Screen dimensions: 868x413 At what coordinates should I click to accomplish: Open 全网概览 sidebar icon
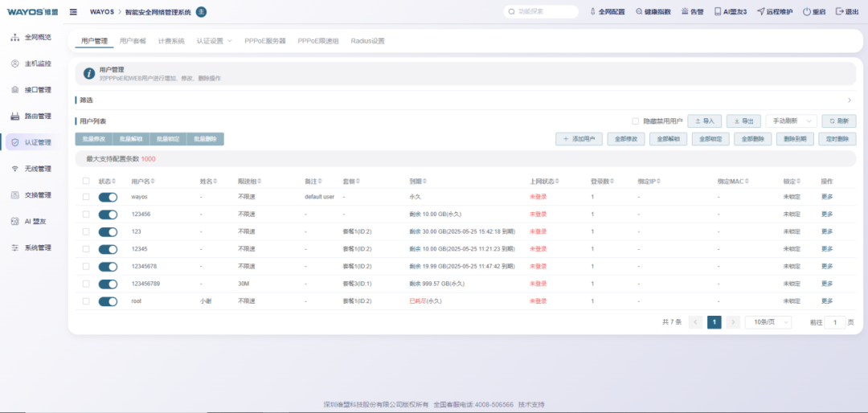15,37
